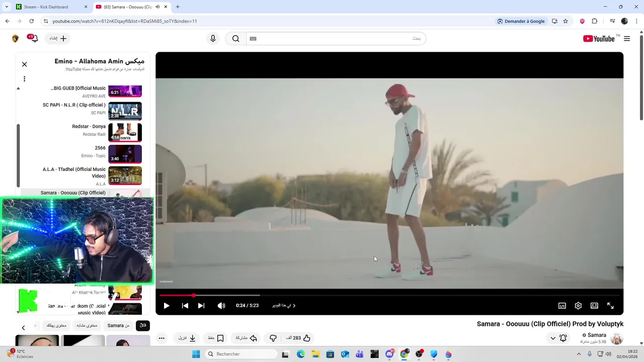Mute the video player volume

tap(221, 306)
